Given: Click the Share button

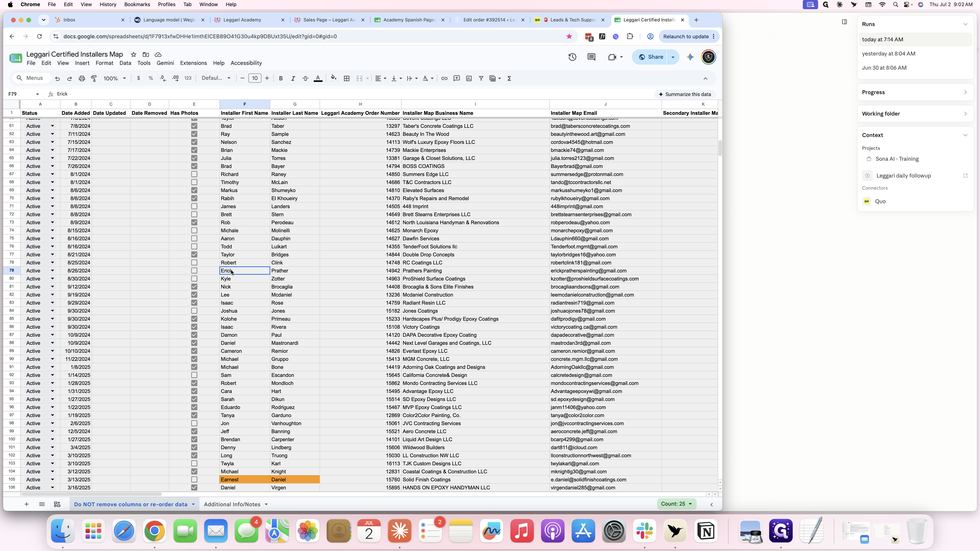Looking at the screenshot, I should 651,57.
